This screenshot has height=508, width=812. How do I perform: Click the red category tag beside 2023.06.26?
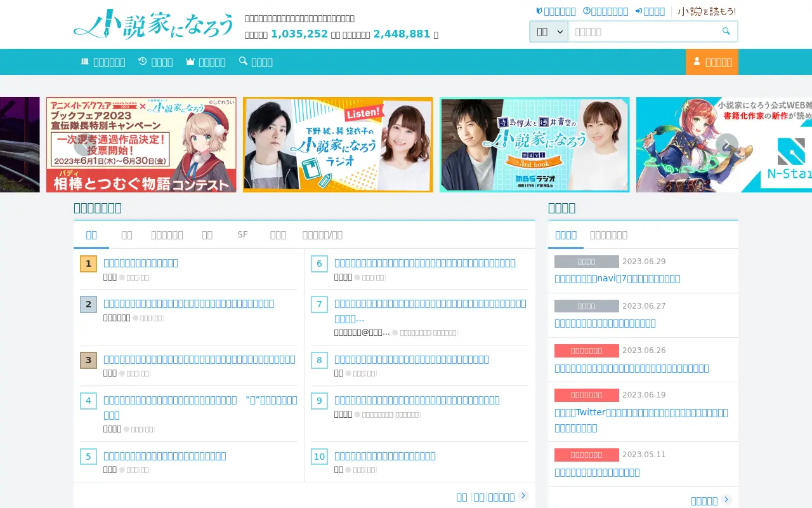point(587,351)
